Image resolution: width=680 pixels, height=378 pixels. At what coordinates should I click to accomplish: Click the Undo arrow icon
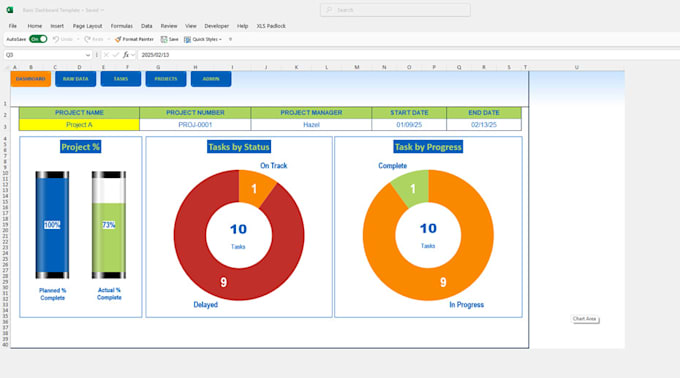click(56, 39)
